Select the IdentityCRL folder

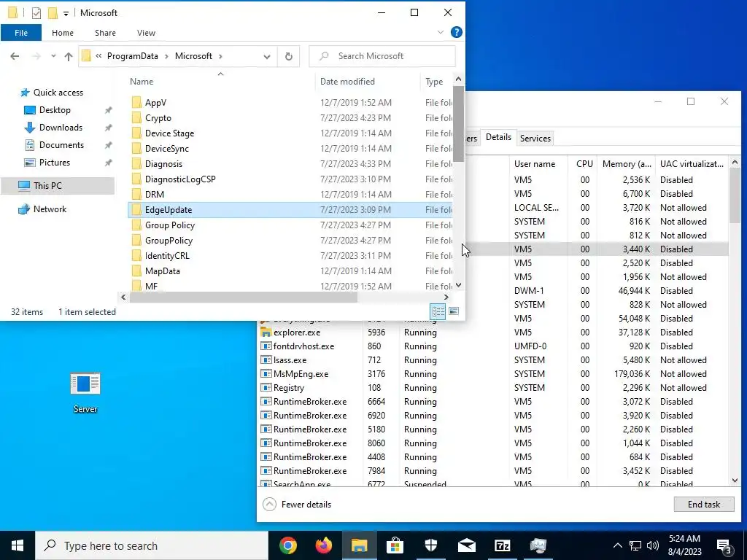[x=167, y=256]
